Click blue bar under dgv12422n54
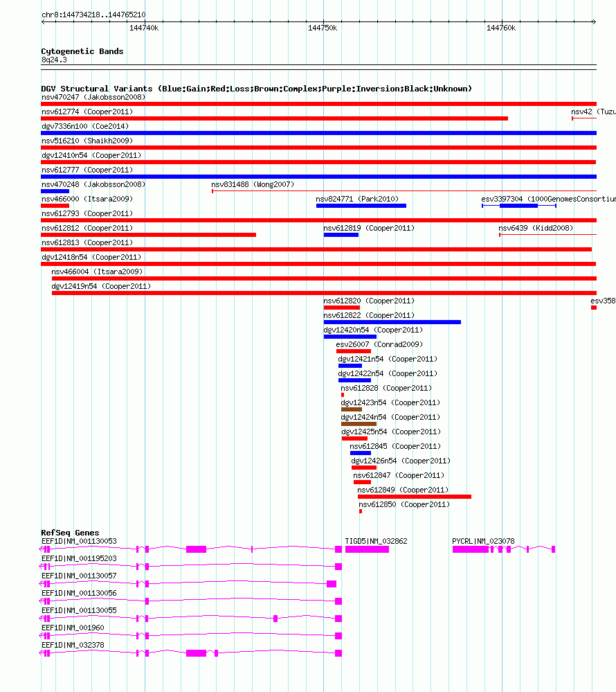 (354, 380)
